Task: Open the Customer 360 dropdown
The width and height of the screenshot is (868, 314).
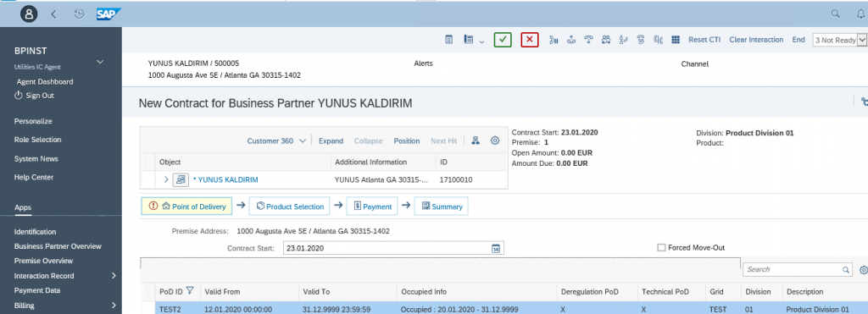Action: tap(276, 141)
